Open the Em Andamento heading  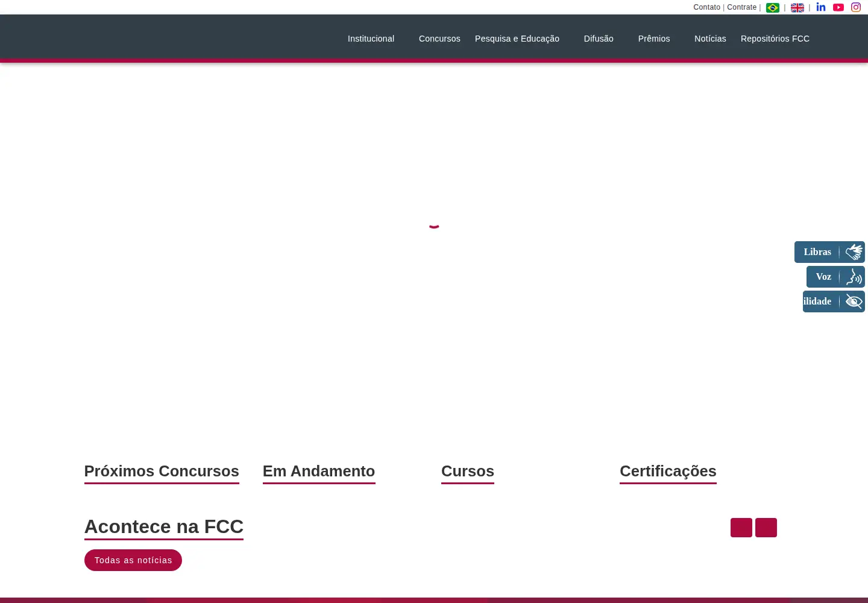pos(319,472)
